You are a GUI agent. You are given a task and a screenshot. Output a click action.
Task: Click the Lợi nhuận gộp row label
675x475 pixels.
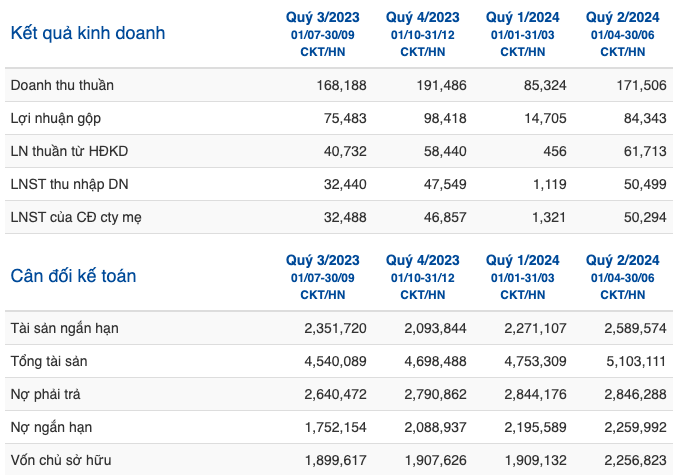[x=56, y=118]
